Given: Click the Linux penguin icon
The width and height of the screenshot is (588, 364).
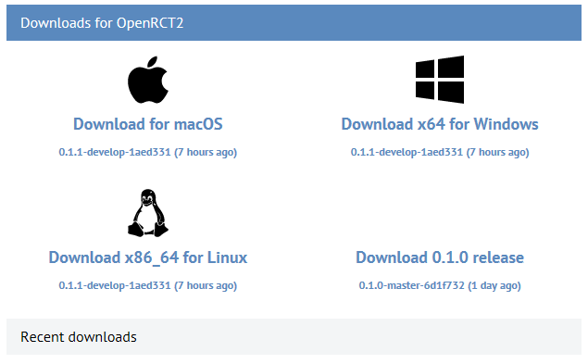Looking at the screenshot, I should 148,213.
